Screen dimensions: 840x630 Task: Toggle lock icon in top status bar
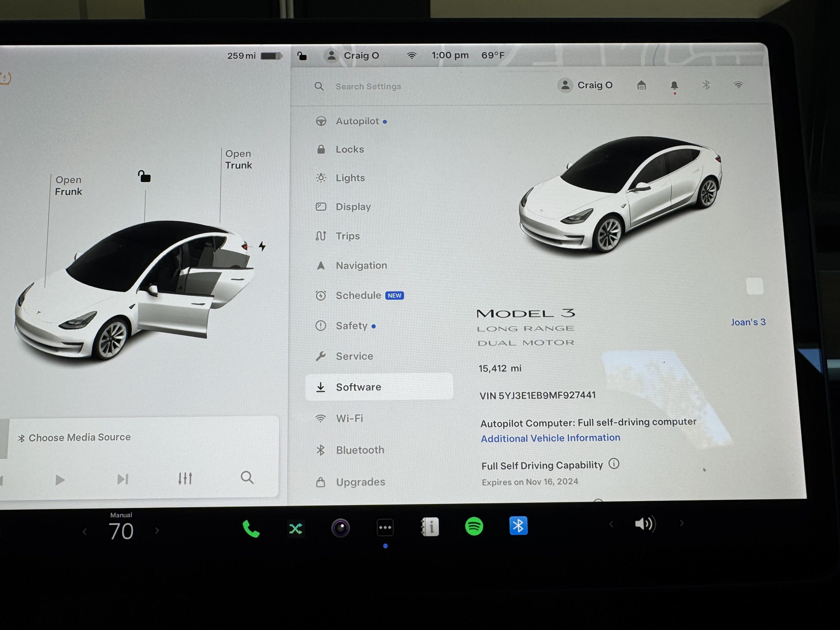click(302, 56)
